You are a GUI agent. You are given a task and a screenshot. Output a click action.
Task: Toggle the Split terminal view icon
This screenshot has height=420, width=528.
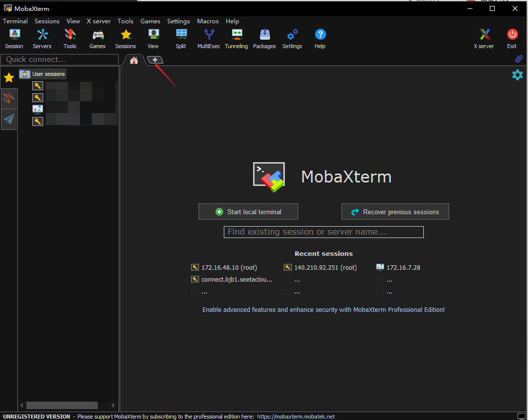[x=181, y=39]
